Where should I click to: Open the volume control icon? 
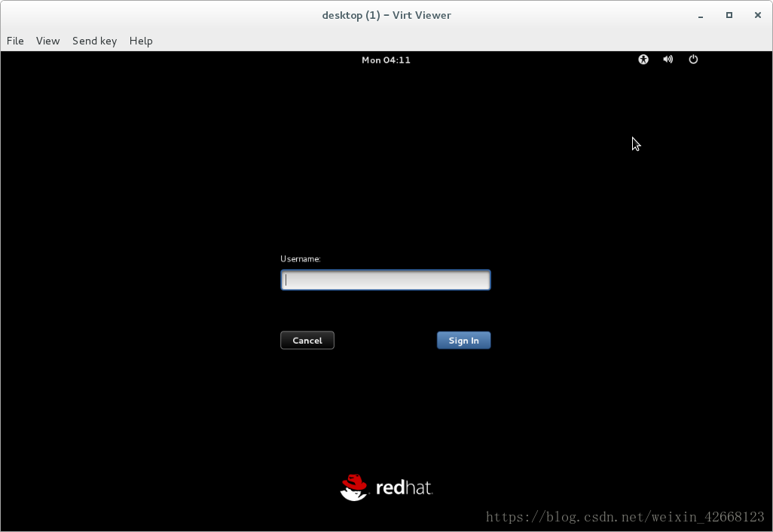pyautogui.click(x=668, y=60)
